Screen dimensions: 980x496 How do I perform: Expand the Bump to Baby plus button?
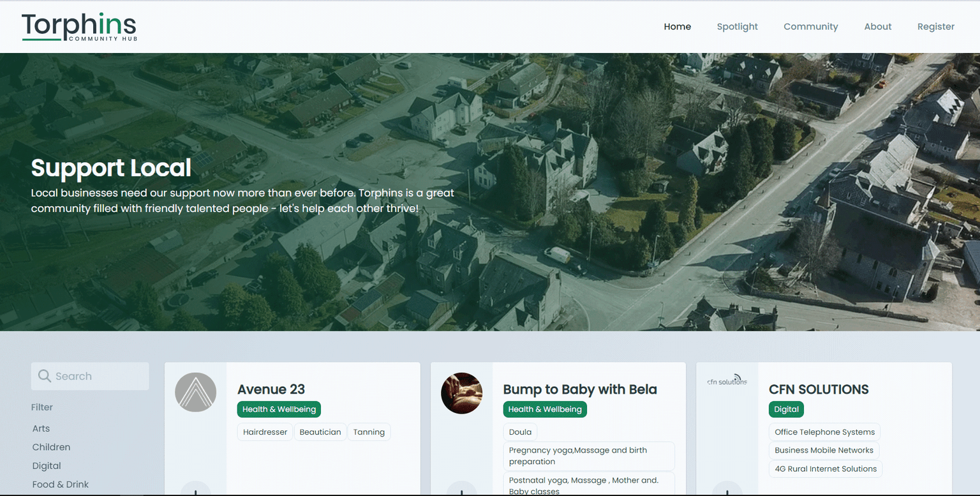[461, 490]
